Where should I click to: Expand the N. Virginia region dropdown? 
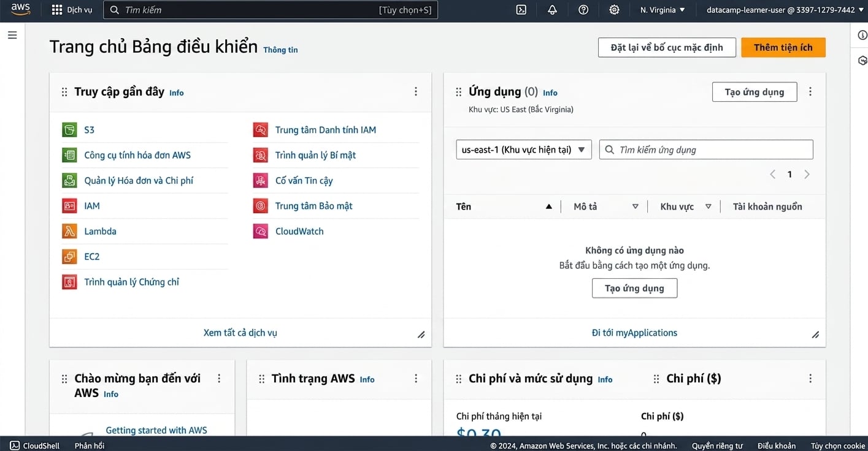coord(663,10)
